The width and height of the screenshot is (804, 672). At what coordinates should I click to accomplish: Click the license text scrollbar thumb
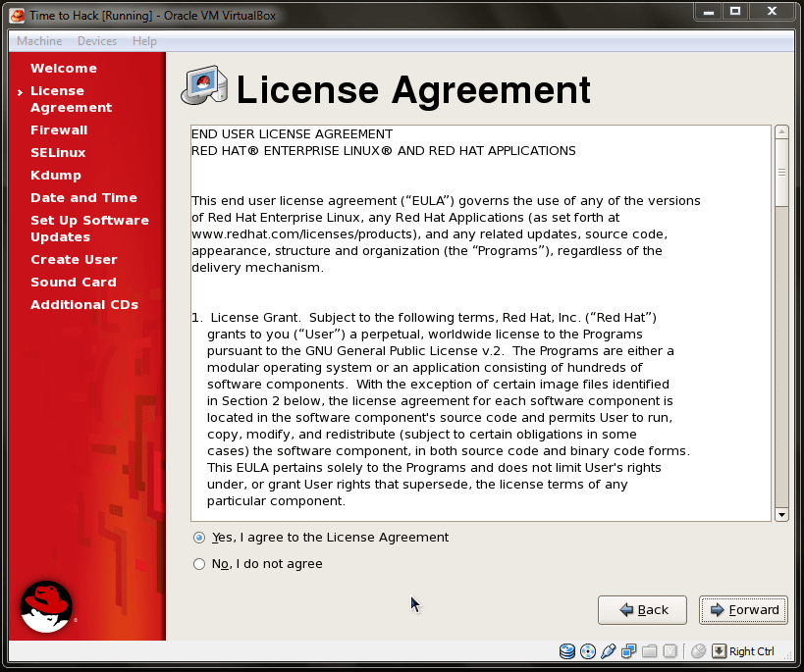click(x=781, y=173)
